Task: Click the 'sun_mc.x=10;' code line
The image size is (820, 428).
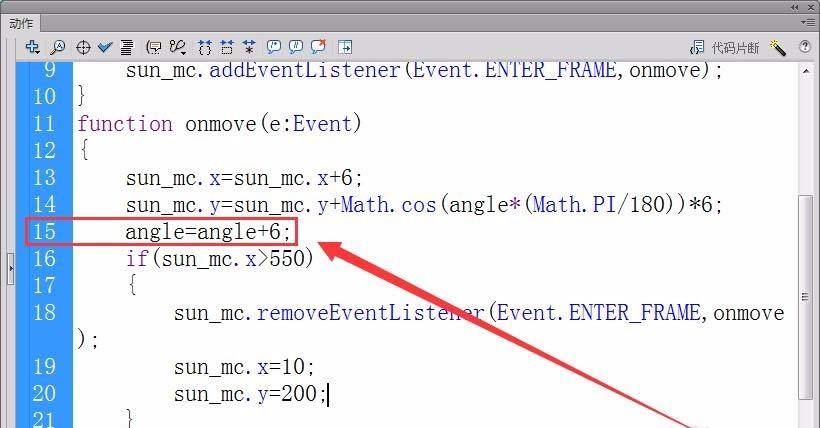Action: coord(244,367)
